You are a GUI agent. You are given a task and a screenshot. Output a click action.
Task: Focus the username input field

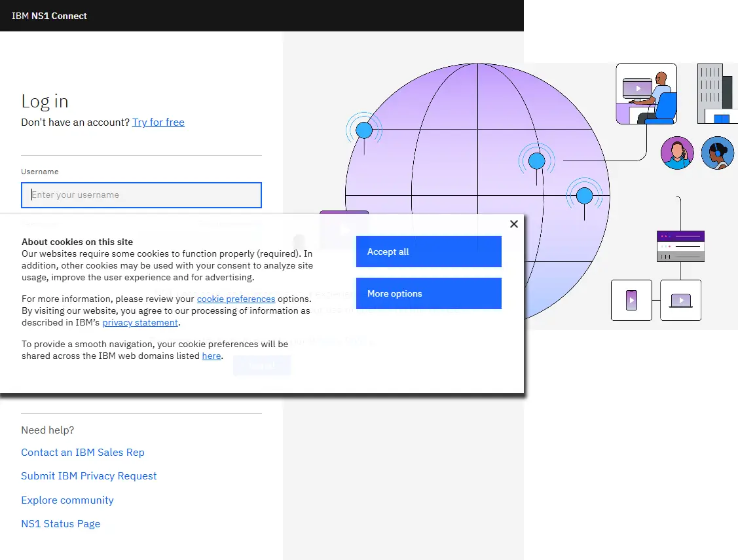click(x=141, y=195)
